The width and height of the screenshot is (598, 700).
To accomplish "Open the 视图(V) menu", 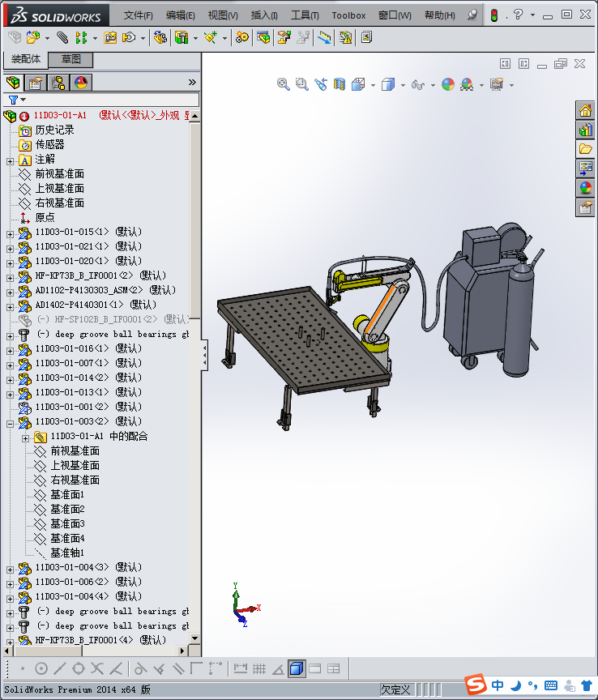I will tap(223, 15).
